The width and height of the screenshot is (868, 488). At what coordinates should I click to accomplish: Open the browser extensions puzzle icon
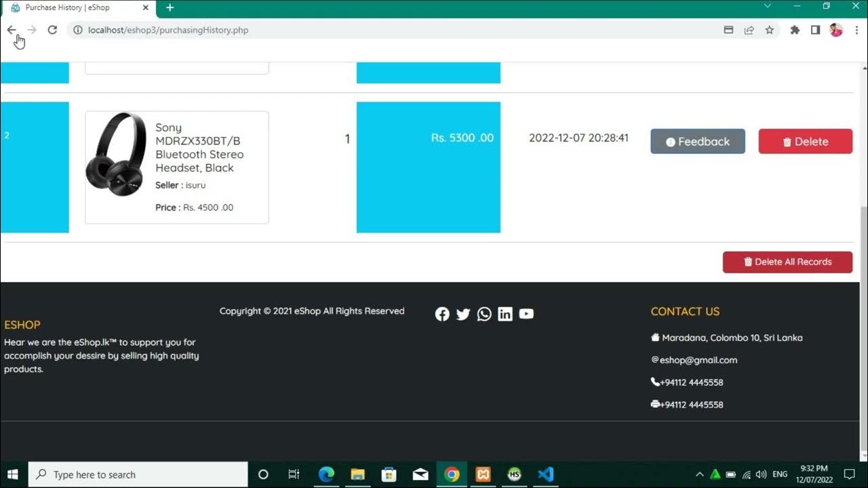795,30
